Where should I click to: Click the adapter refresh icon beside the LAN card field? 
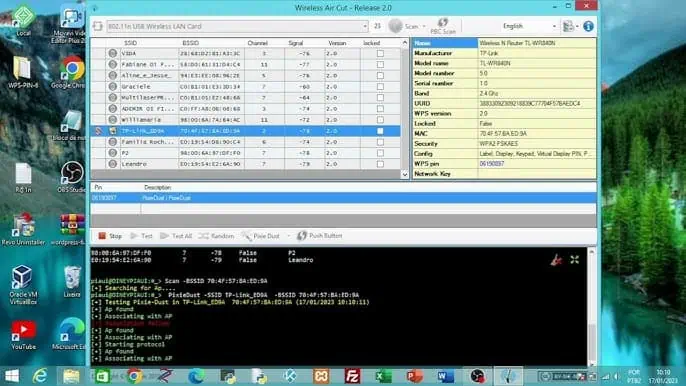pyautogui.click(x=98, y=26)
